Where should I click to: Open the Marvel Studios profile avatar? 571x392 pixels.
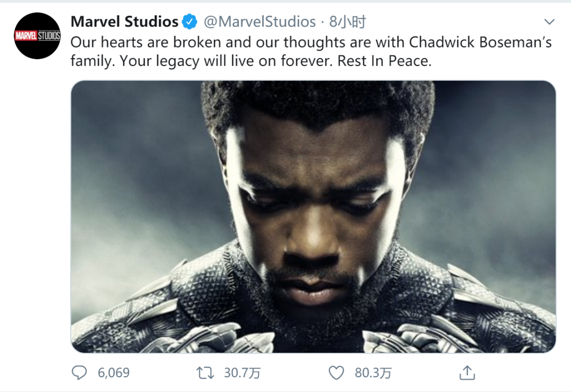point(38,36)
